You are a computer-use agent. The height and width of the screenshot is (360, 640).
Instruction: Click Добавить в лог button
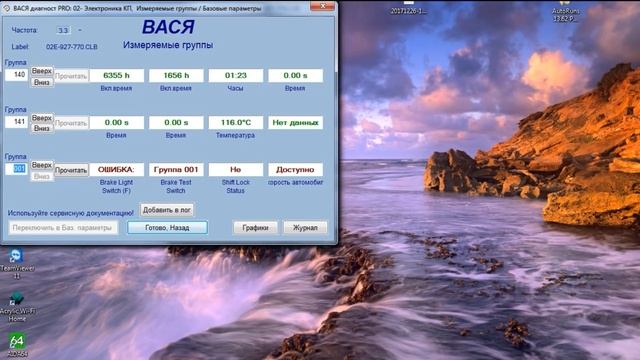tap(167, 210)
